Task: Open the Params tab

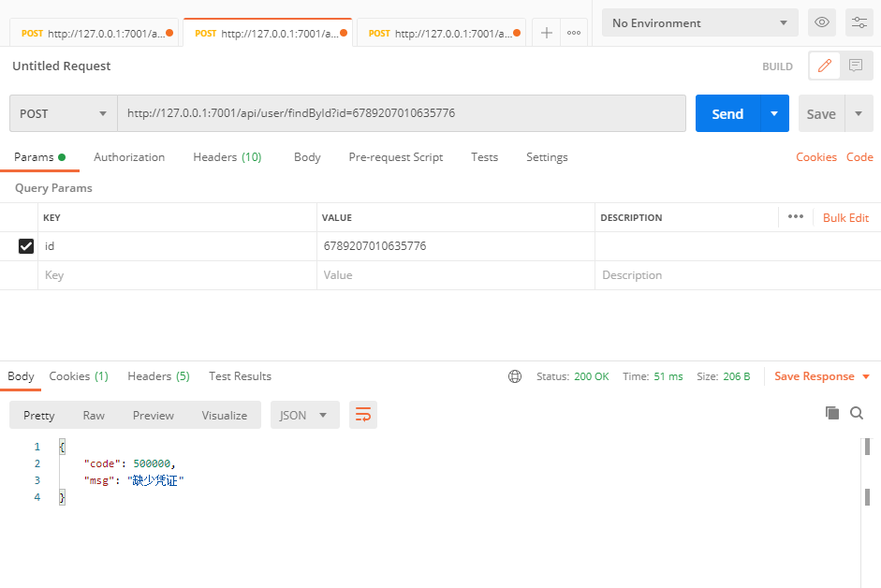Action: [x=39, y=157]
